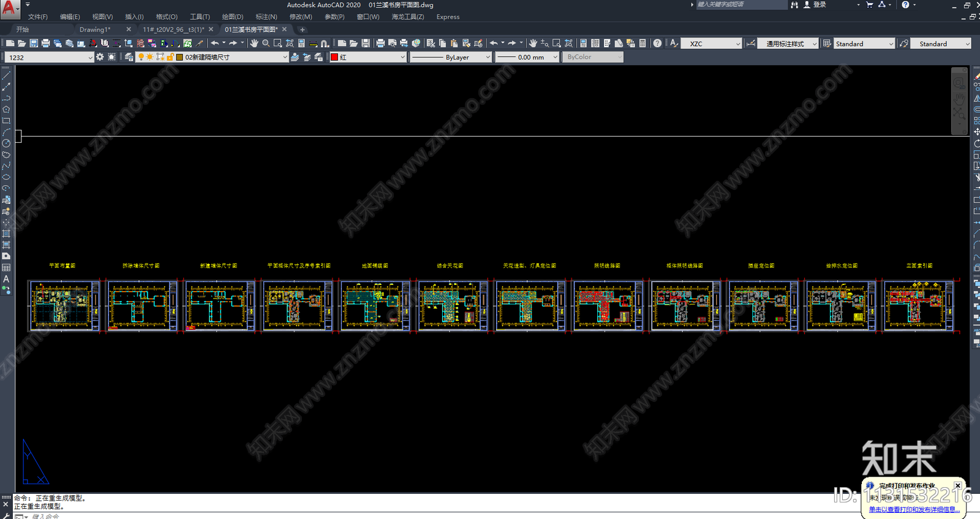The image size is (980, 519).
Task: Open the 修改(M) menu
Action: click(x=301, y=17)
